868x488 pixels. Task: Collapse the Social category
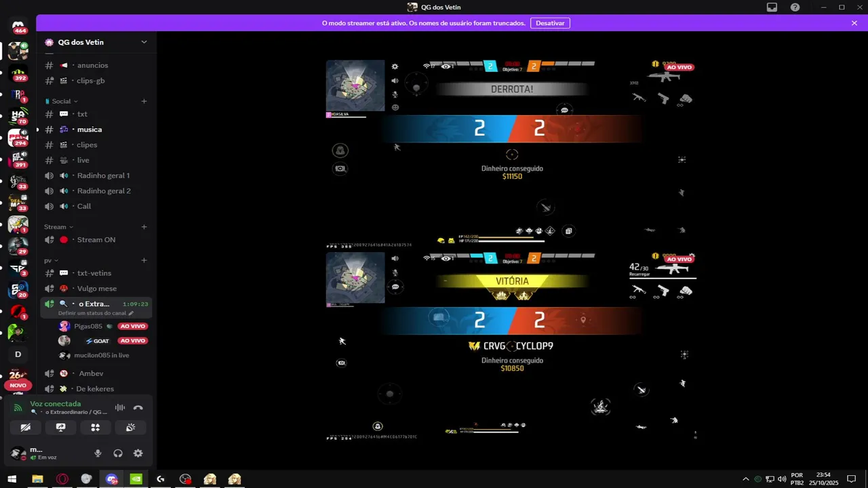tap(62, 101)
